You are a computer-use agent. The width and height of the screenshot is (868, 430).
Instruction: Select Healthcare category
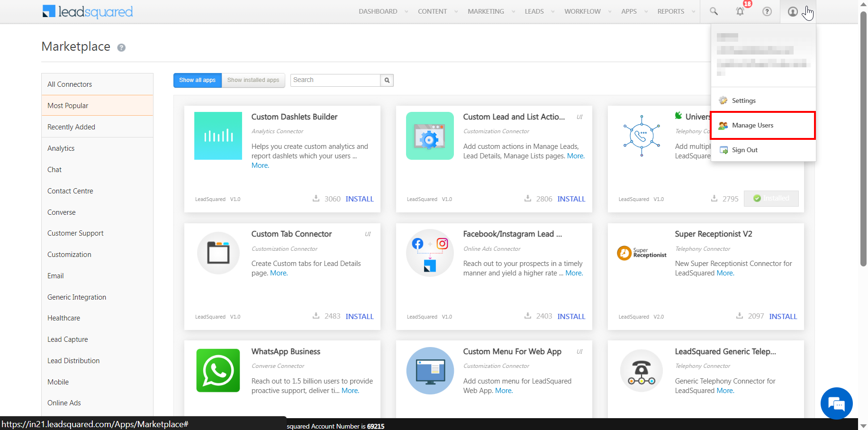coord(97,318)
